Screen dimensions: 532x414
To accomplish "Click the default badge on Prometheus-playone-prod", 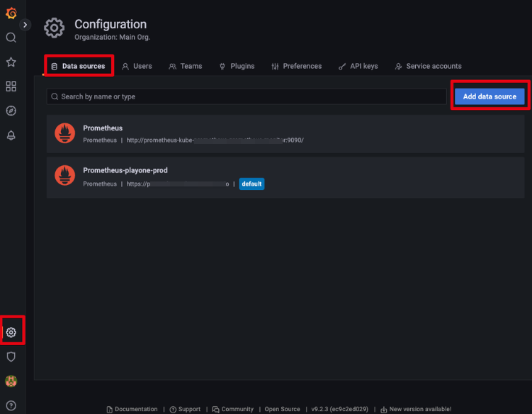I will tap(251, 184).
